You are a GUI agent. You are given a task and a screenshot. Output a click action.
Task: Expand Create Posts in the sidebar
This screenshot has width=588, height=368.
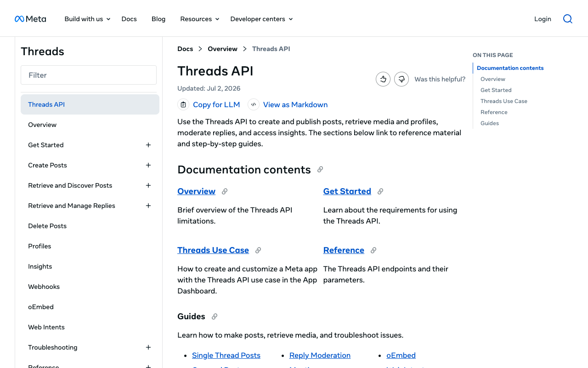[x=148, y=165]
